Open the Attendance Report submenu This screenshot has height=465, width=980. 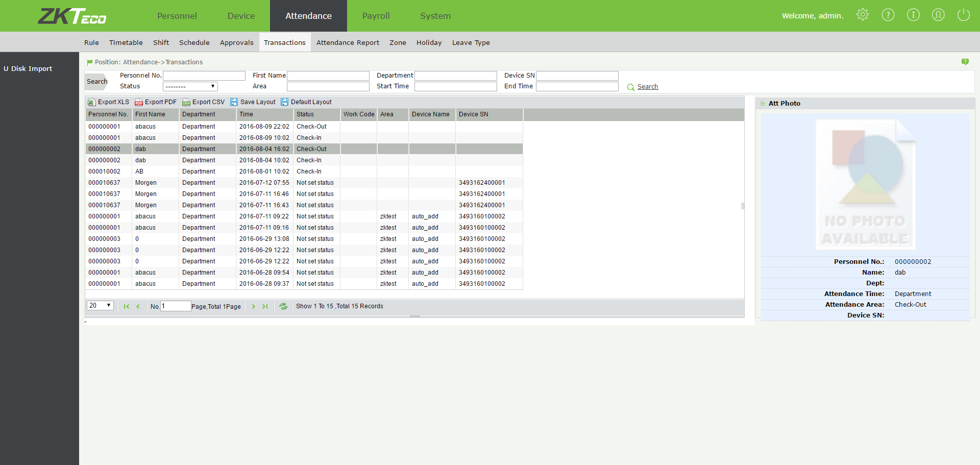(x=348, y=43)
